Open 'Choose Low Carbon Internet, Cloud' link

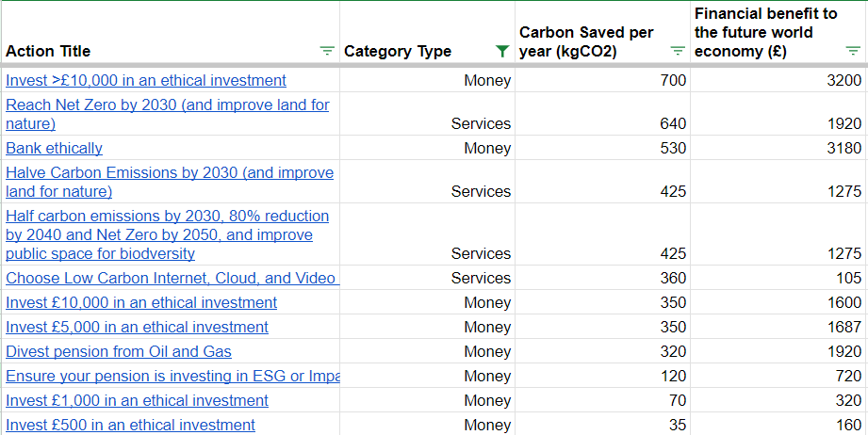click(171, 279)
